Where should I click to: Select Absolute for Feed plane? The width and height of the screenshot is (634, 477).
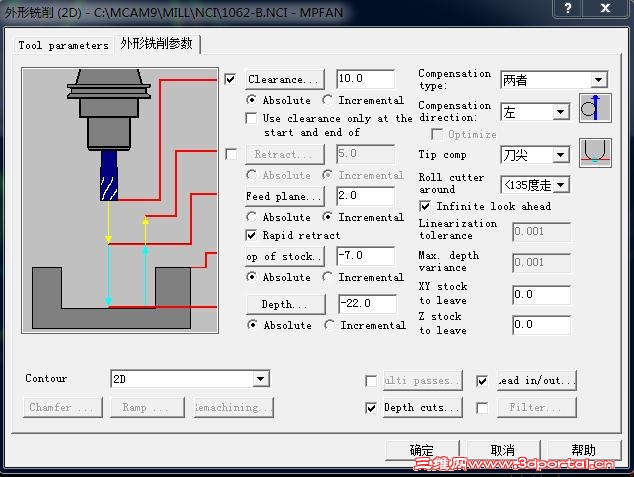251,217
